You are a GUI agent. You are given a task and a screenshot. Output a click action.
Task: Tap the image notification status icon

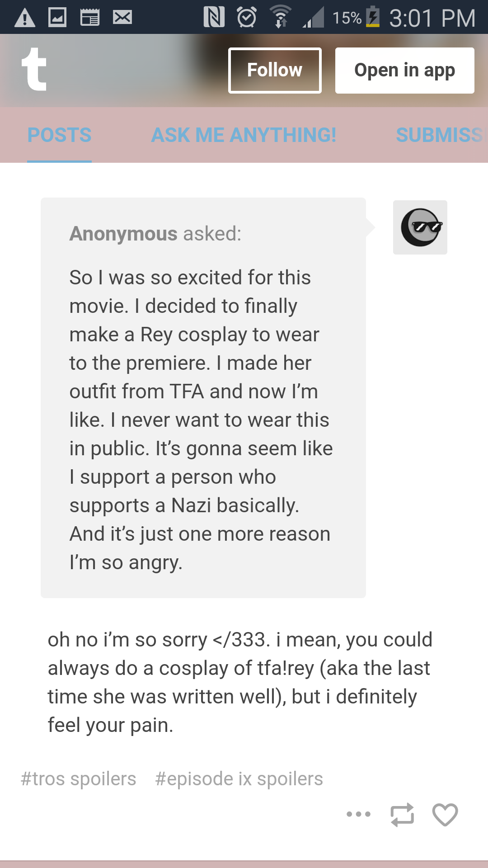click(x=57, y=18)
